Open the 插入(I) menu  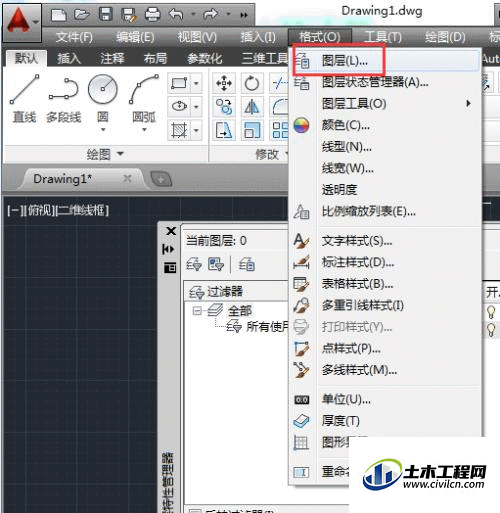point(258,37)
